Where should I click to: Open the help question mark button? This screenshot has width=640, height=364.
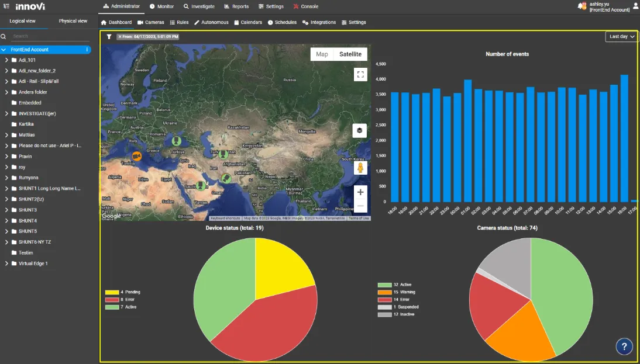click(x=624, y=346)
